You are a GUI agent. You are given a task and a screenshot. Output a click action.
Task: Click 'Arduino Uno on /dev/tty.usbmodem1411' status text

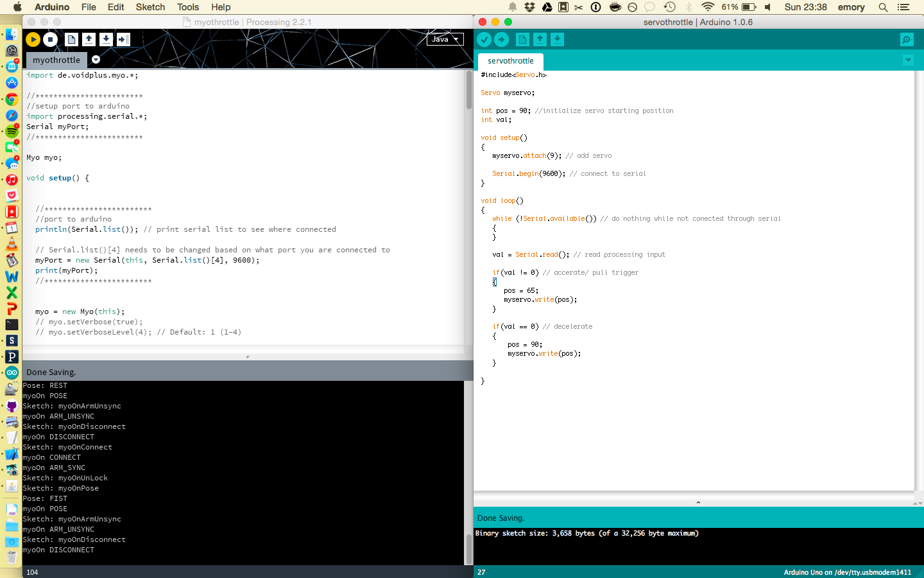[847, 572]
